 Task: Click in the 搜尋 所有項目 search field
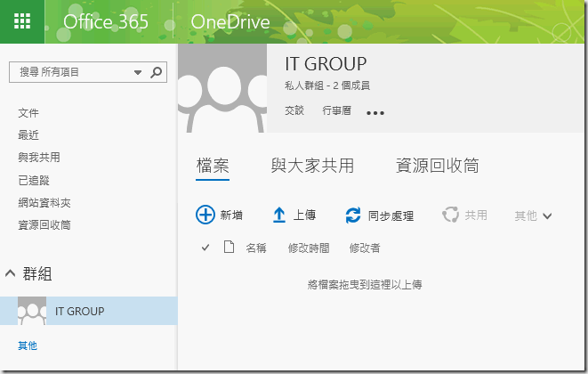coord(71,72)
